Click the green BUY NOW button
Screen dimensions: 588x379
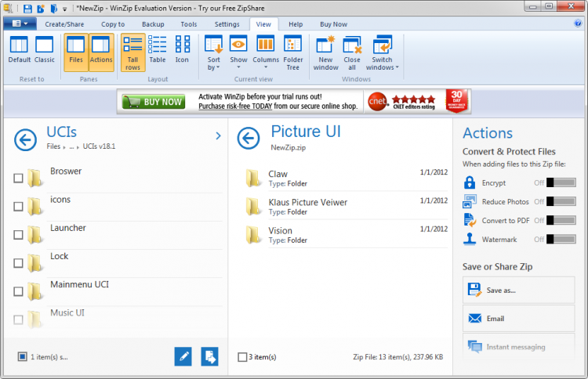154,102
